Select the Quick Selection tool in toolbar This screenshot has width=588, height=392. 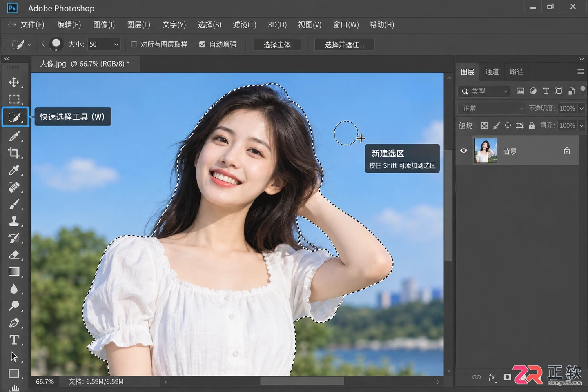pyautogui.click(x=15, y=117)
